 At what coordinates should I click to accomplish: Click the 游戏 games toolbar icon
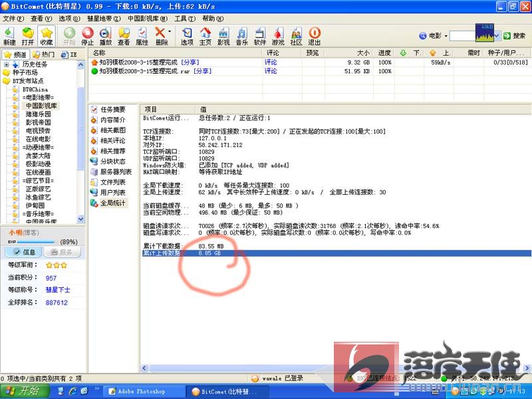pyautogui.click(x=278, y=36)
